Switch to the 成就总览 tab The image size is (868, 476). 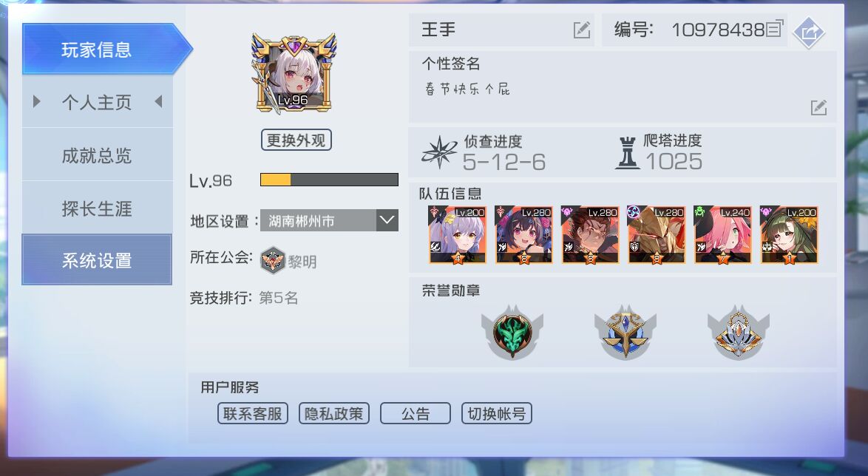(x=97, y=155)
